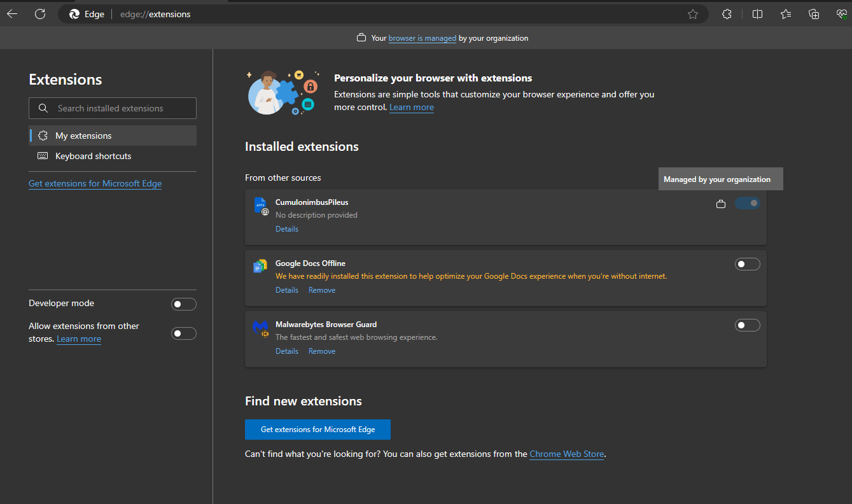Open Learn more in the personalize banner
The image size is (852, 504).
(x=412, y=107)
